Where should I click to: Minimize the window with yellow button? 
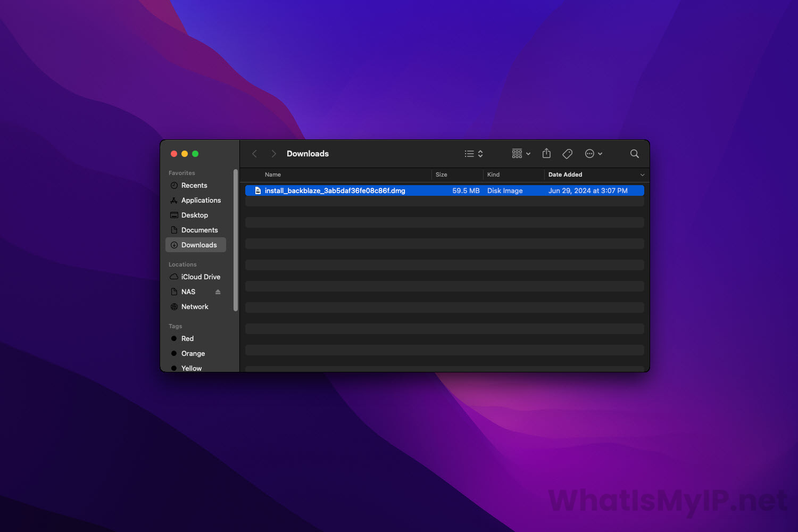point(185,154)
